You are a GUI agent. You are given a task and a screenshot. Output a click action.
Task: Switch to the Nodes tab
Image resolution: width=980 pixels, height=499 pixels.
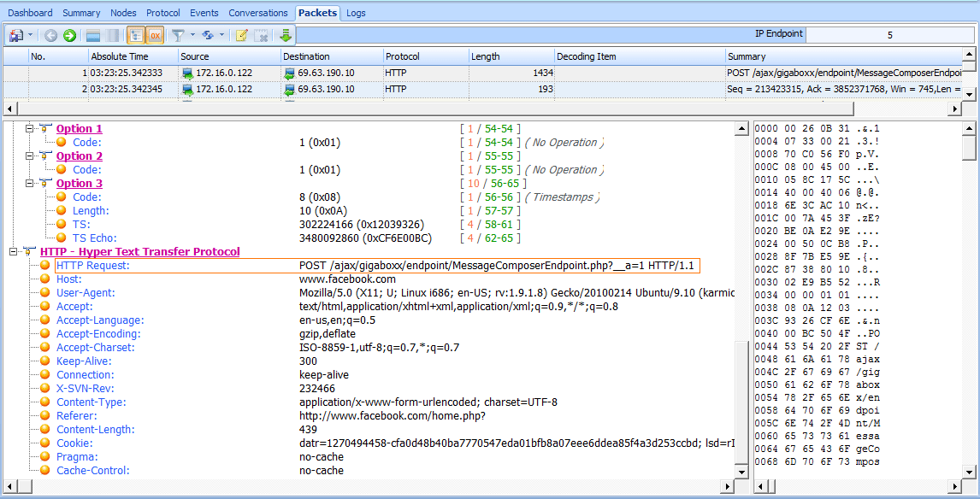point(123,13)
